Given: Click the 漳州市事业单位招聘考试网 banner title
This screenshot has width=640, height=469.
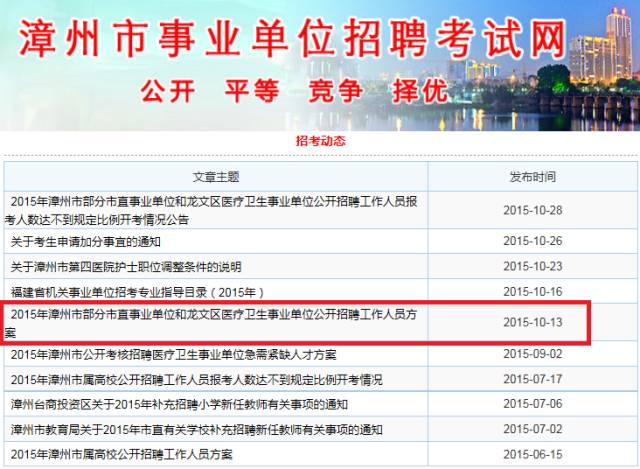Looking at the screenshot, I should tap(292, 38).
